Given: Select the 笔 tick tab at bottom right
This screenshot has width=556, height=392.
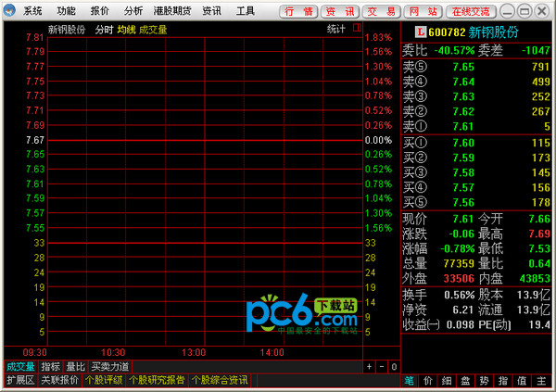Looking at the screenshot, I should [x=411, y=381].
